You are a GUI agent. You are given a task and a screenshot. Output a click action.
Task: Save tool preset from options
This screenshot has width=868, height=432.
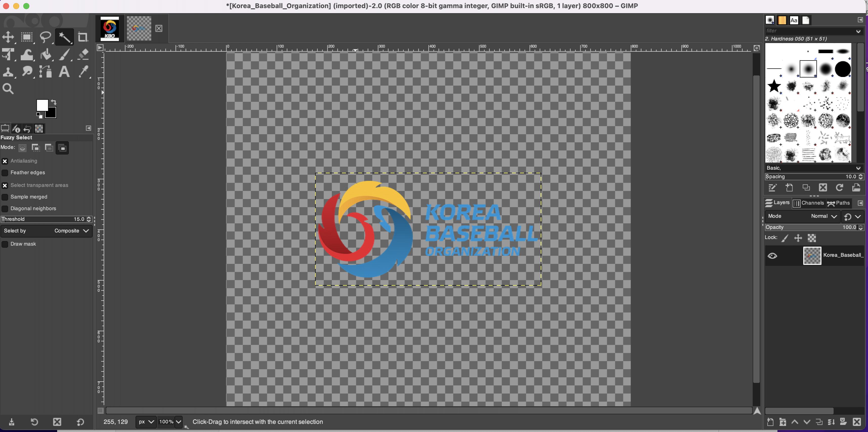(11, 422)
